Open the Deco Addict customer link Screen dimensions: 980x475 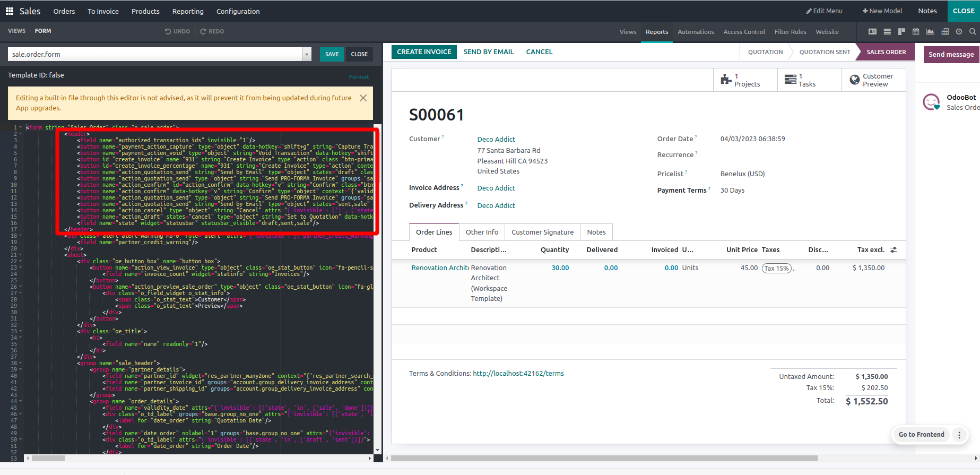(x=496, y=140)
